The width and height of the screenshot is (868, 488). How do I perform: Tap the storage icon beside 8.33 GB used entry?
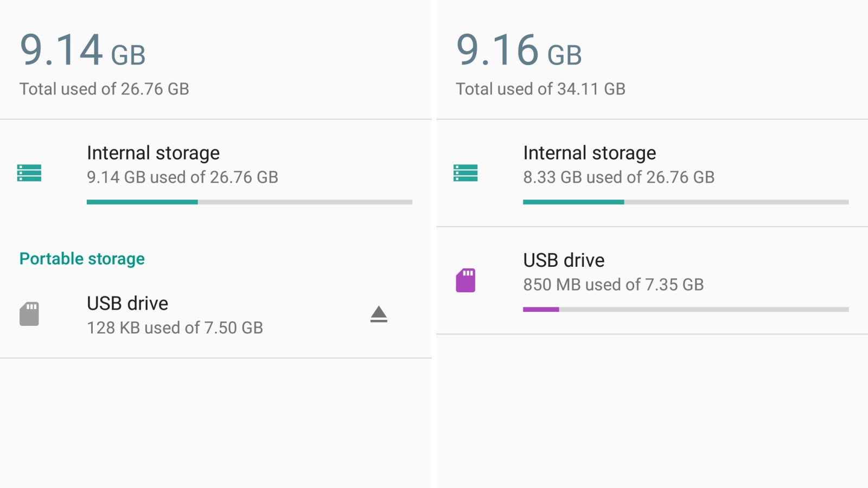tap(465, 173)
